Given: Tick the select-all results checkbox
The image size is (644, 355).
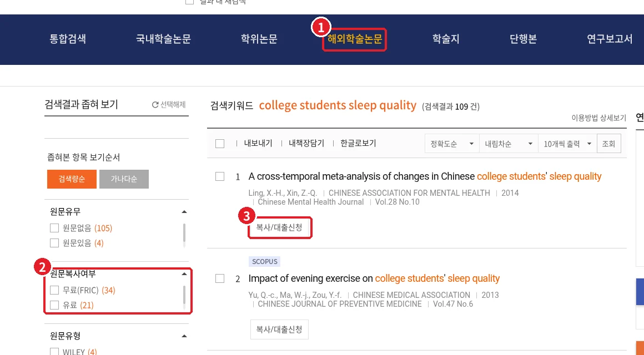Looking at the screenshot, I should 220,144.
